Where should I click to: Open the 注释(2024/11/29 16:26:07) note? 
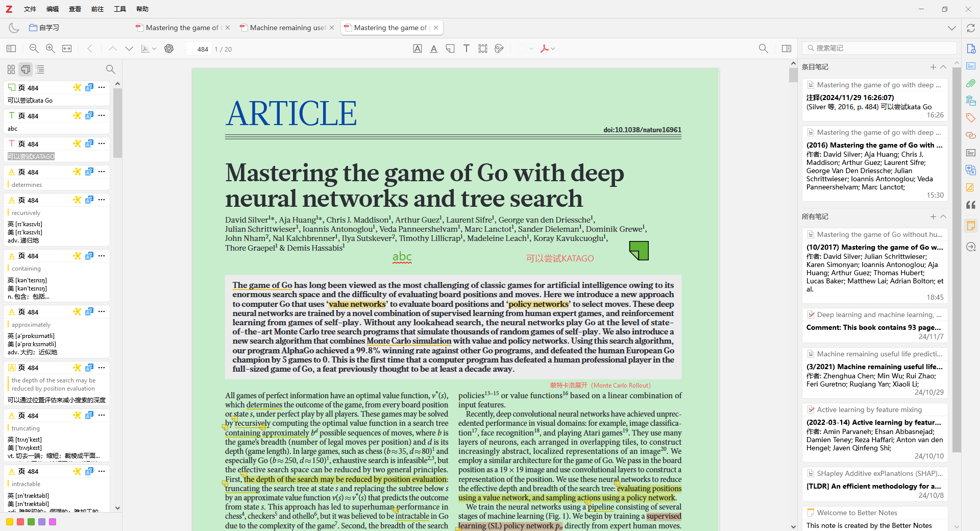click(875, 100)
